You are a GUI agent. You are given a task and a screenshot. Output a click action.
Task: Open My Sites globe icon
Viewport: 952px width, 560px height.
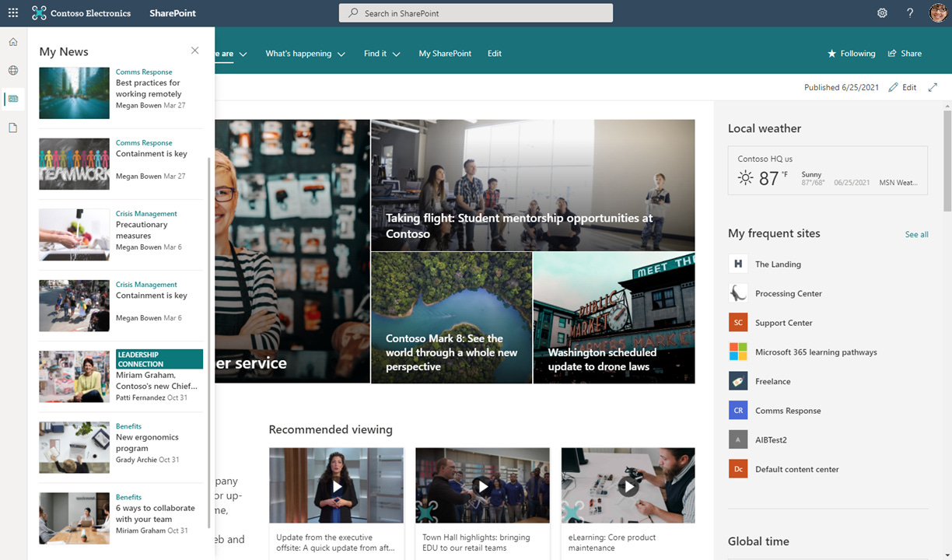13,71
